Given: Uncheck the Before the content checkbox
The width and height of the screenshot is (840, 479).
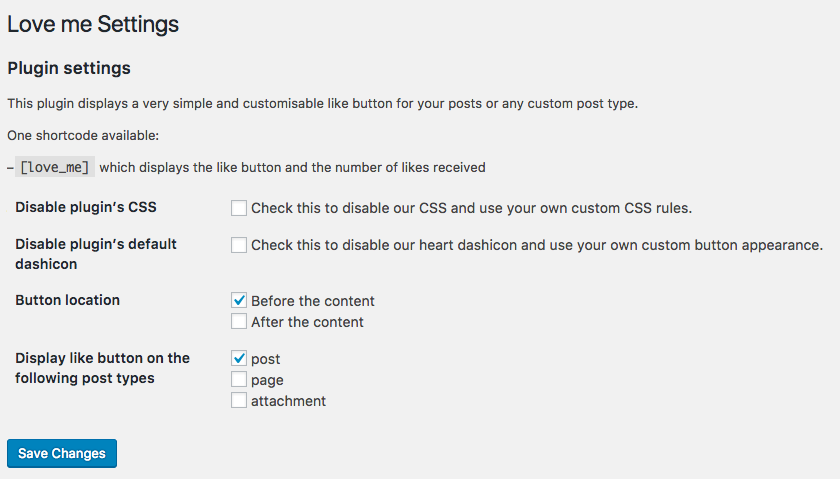Looking at the screenshot, I should click(x=239, y=301).
